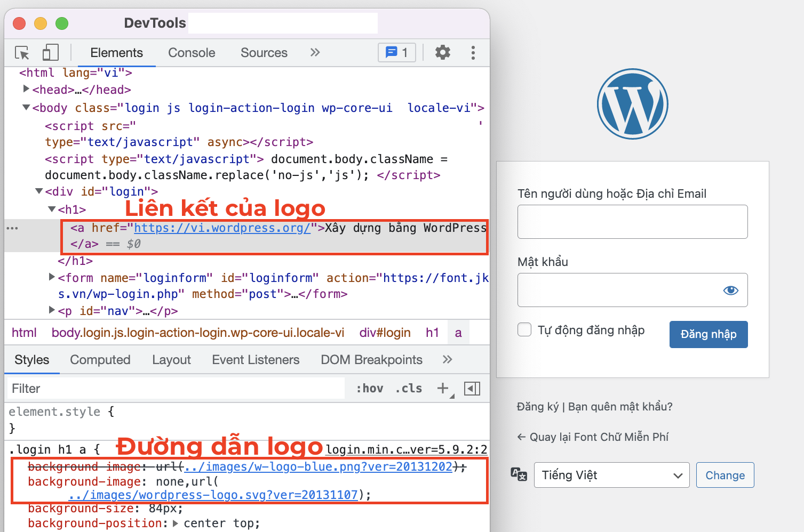Open the Tiếng Việt language dropdown
This screenshot has width=804, height=532.
611,474
